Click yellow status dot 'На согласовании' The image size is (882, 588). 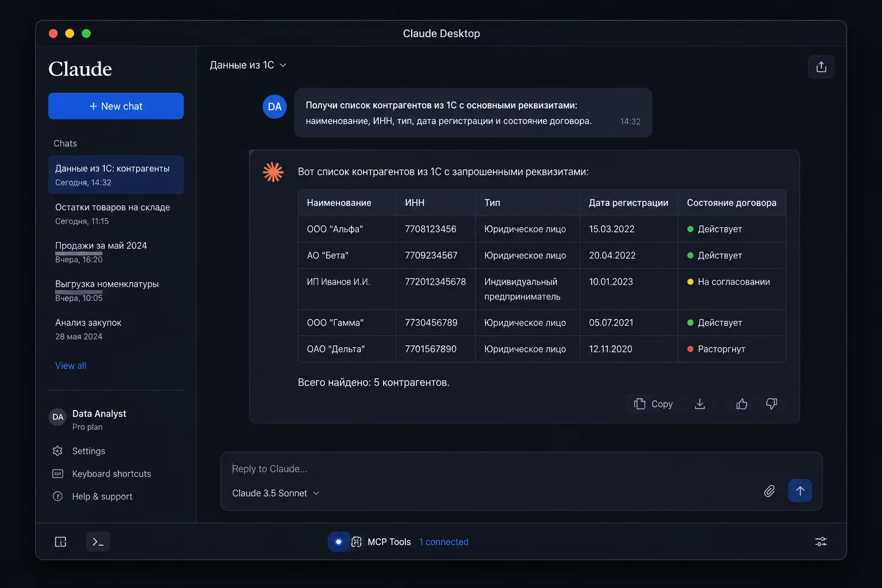[x=690, y=282]
